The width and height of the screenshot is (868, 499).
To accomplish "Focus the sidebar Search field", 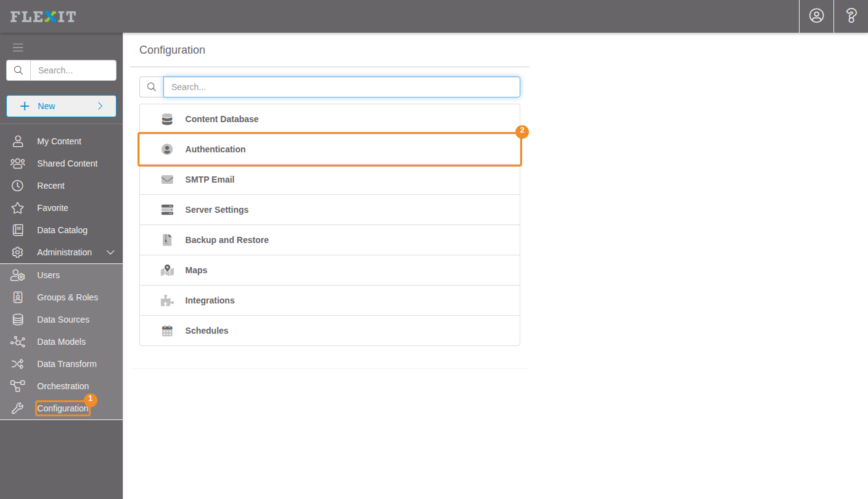I will (73, 70).
